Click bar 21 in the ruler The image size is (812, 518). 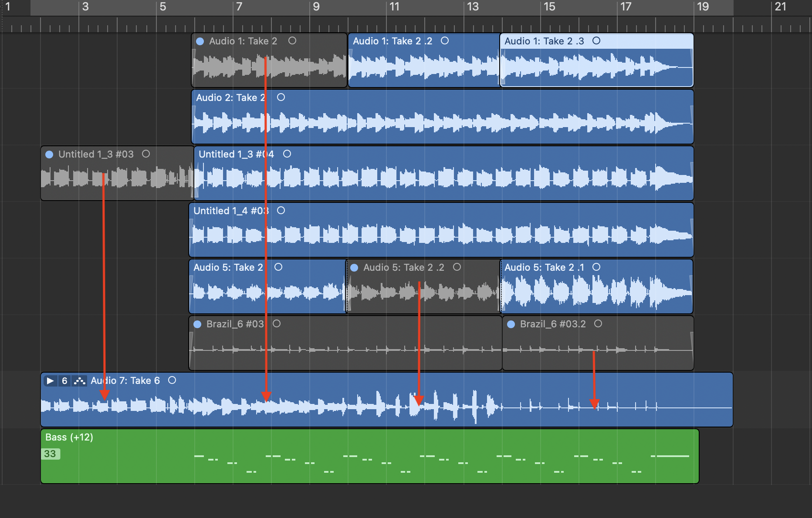(x=780, y=7)
